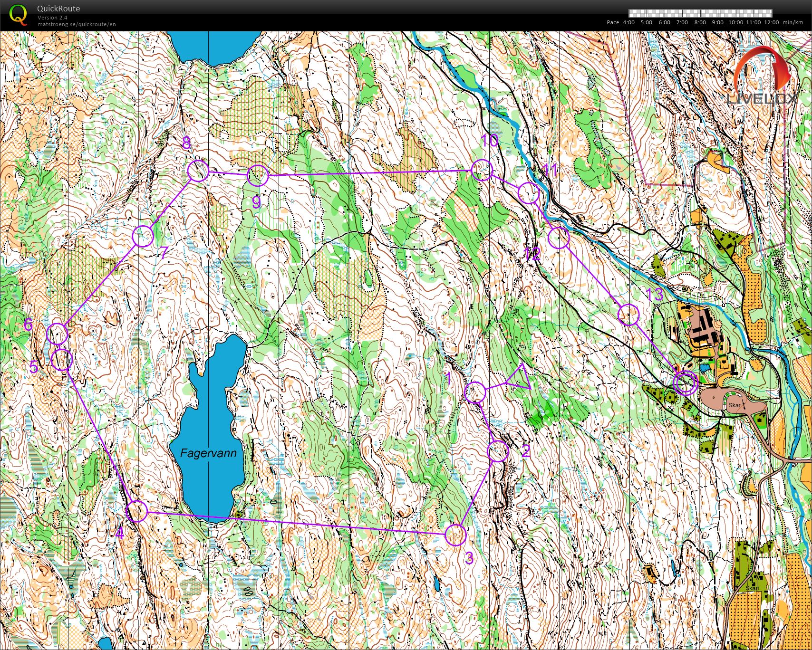
Task: Click the "12:00" pace value
Action: click(772, 22)
